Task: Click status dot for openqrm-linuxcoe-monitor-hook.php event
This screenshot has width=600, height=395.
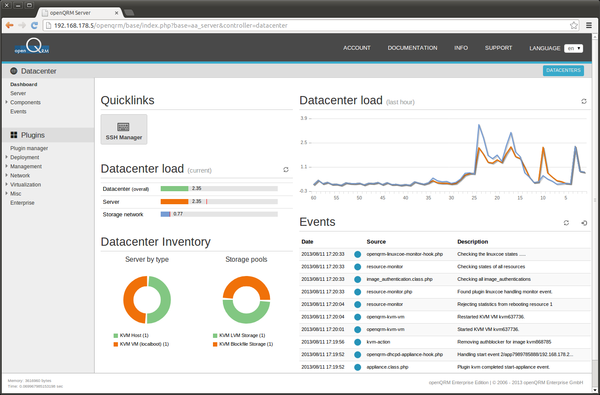Action: point(357,254)
